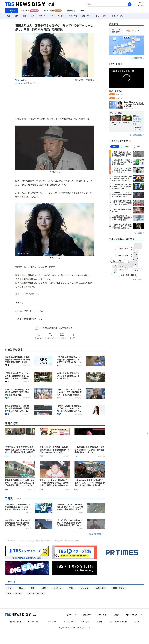Select the 地域 main tab
The width and height of the screenshot is (149, 644).
82,11
